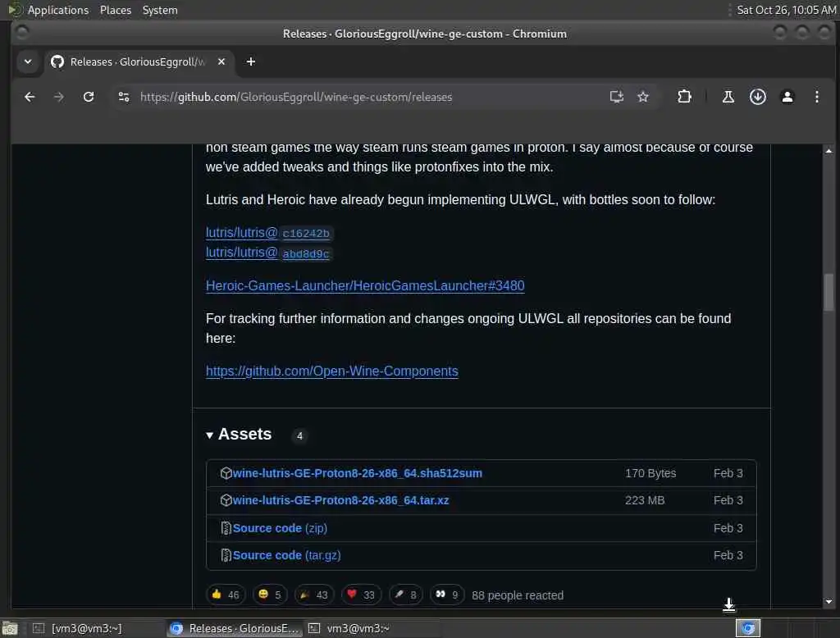The image size is (840, 638).
Task: Toggle heart reaction with 33
Action: (361, 595)
